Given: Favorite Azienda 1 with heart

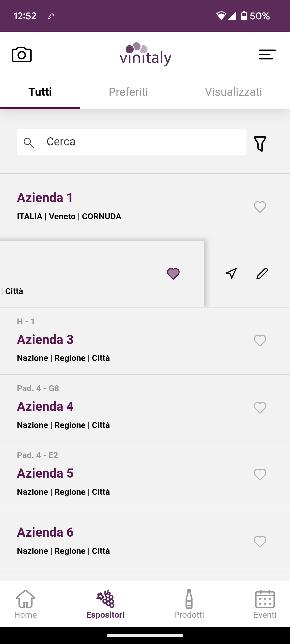Looking at the screenshot, I should coord(260,207).
